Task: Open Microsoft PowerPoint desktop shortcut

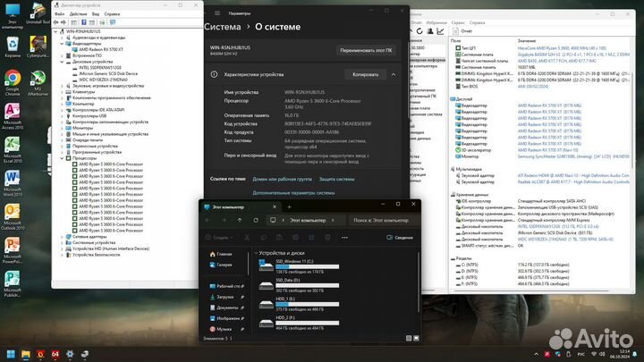Action: 13,250
